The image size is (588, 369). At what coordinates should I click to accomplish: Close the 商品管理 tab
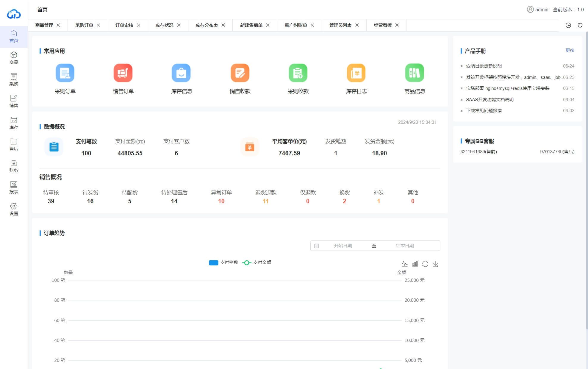pos(58,25)
